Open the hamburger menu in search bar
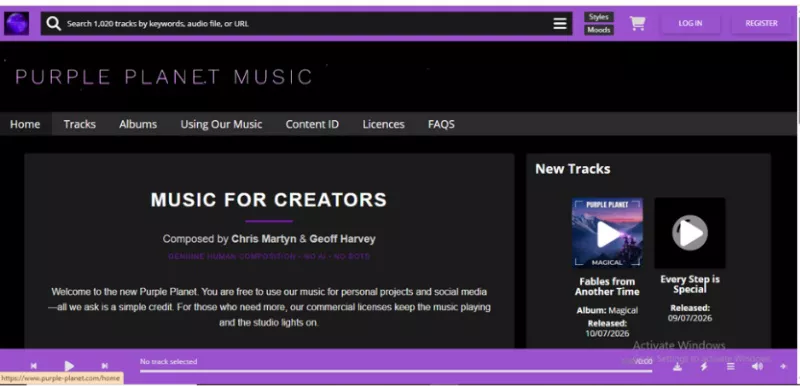The width and height of the screenshot is (800, 386). [x=560, y=23]
